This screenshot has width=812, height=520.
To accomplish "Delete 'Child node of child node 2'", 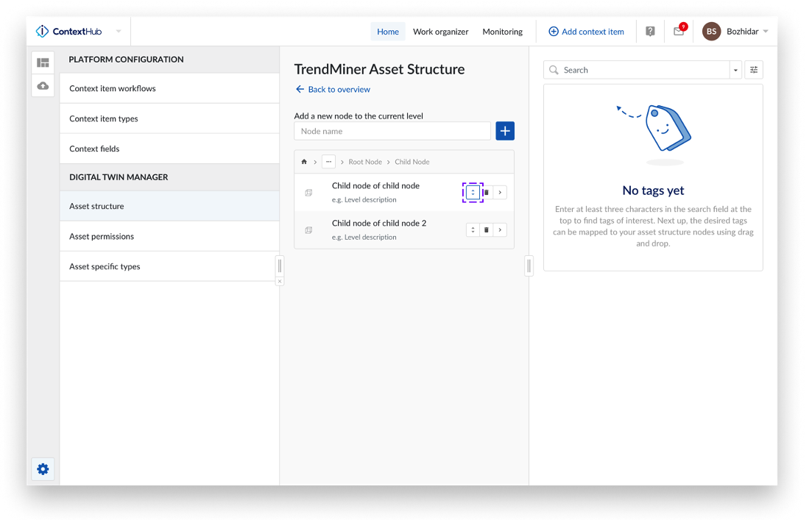I will [x=486, y=230].
